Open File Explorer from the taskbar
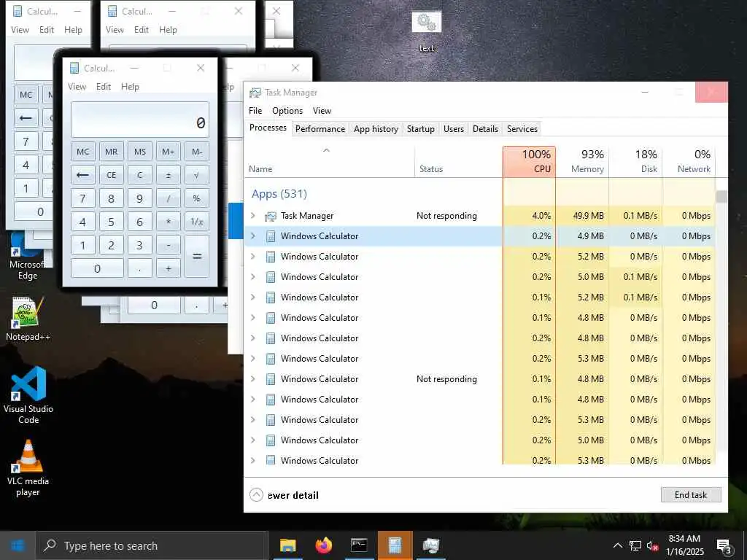747x560 pixels. coord(287,545)
